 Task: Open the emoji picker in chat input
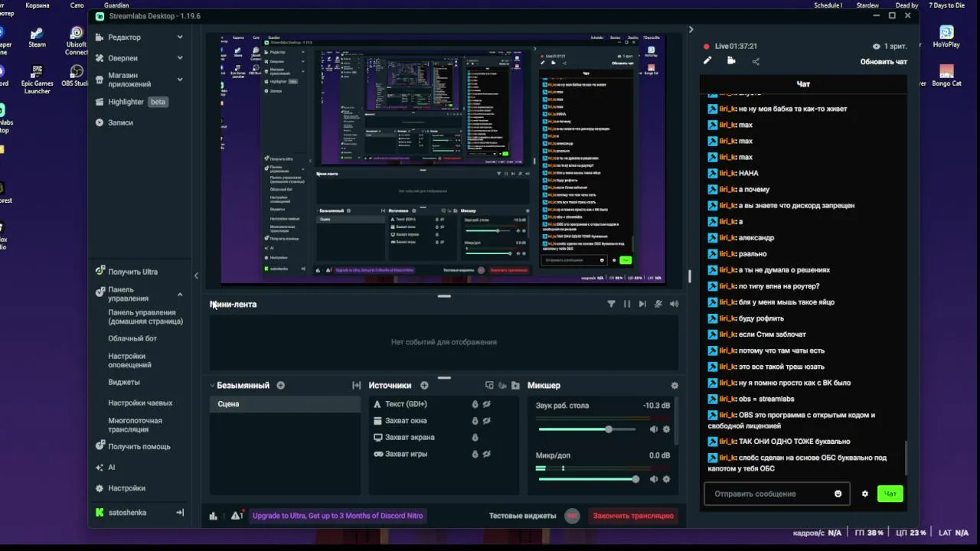click(838, 494)
